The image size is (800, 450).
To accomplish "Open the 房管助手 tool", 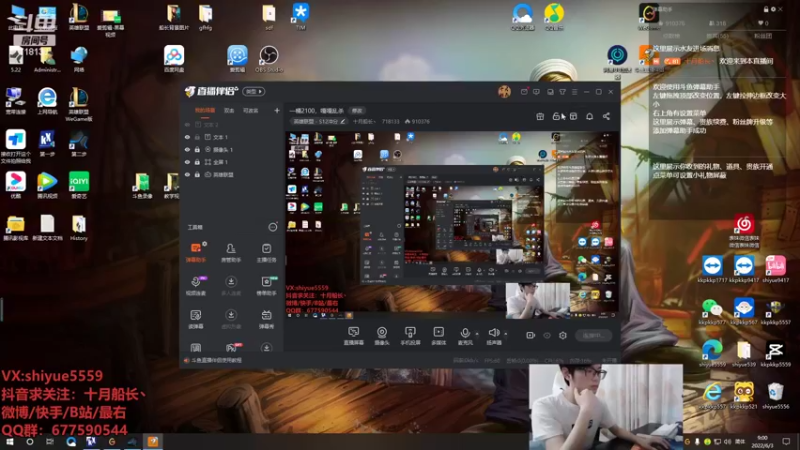I will (x=231, y=252).
